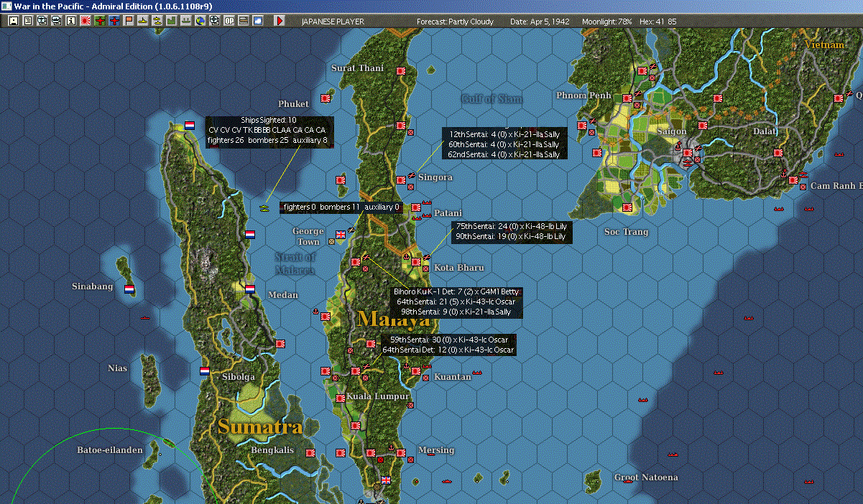Image resolution: width=863 pixels, height=504 pixels.
Task: Click 'Hex: 41 85' status text
Action: pyautogui.click(x=657, y=22)
